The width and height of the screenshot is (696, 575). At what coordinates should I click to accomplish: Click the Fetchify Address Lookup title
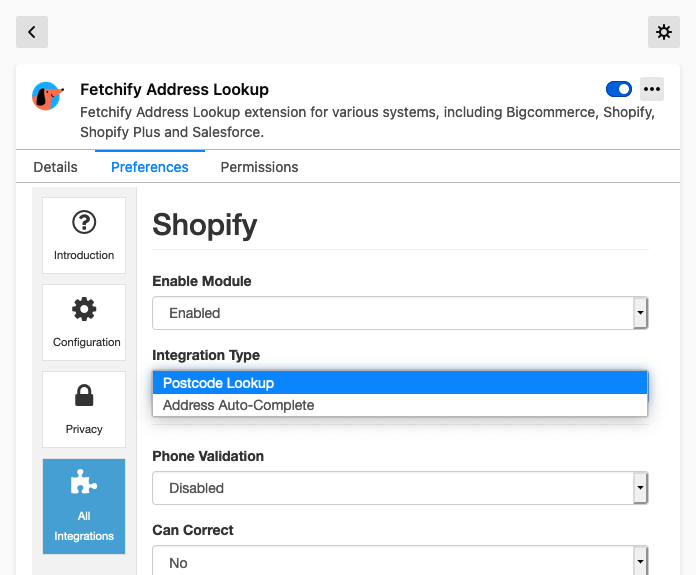[x=174, y=89]
